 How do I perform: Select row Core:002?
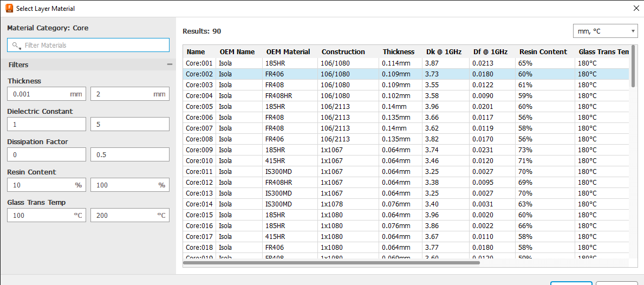click(406, 74)
